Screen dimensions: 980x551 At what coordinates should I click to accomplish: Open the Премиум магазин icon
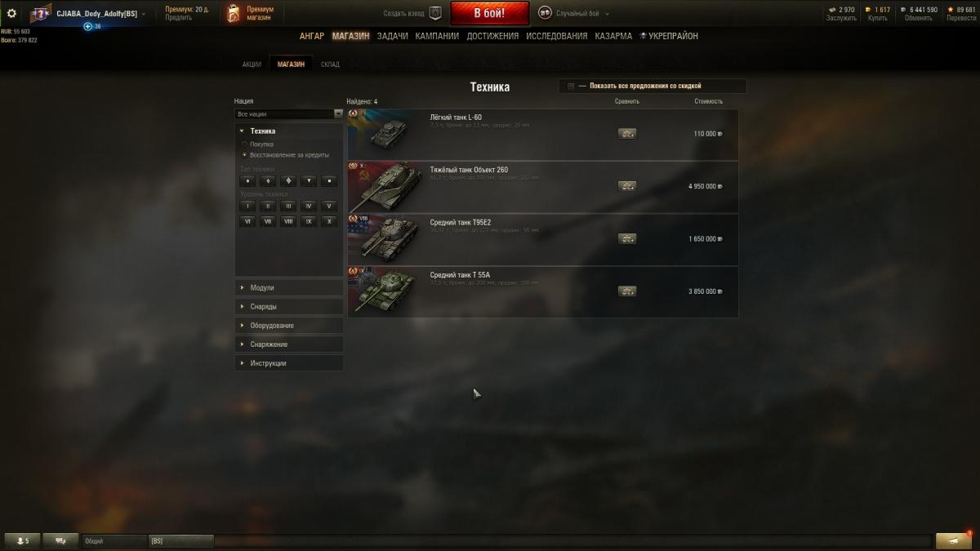[x=234, y=13]
